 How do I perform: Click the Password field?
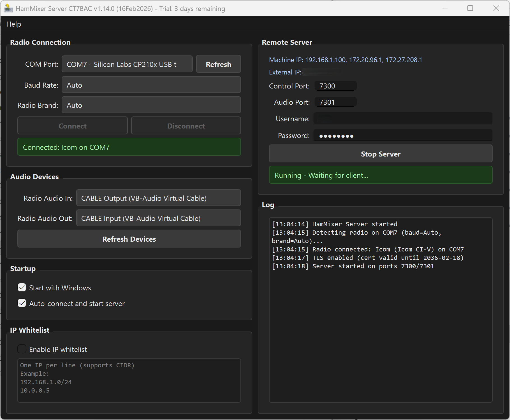[x=403, y=135]
